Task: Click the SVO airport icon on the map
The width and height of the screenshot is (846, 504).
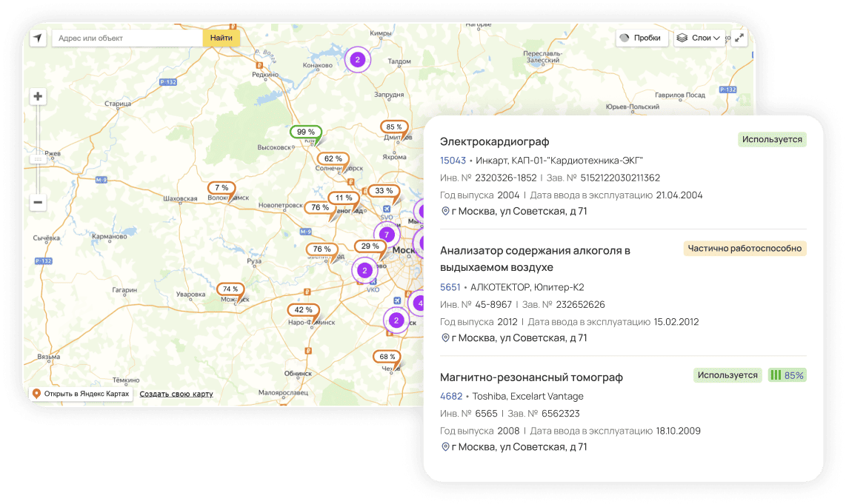Action: [x=387, y=209]
